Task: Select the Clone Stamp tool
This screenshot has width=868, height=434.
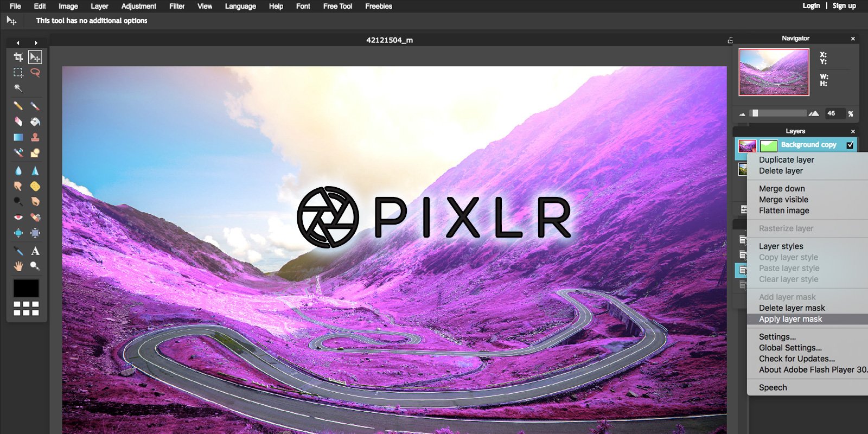Action: (35, 137)
